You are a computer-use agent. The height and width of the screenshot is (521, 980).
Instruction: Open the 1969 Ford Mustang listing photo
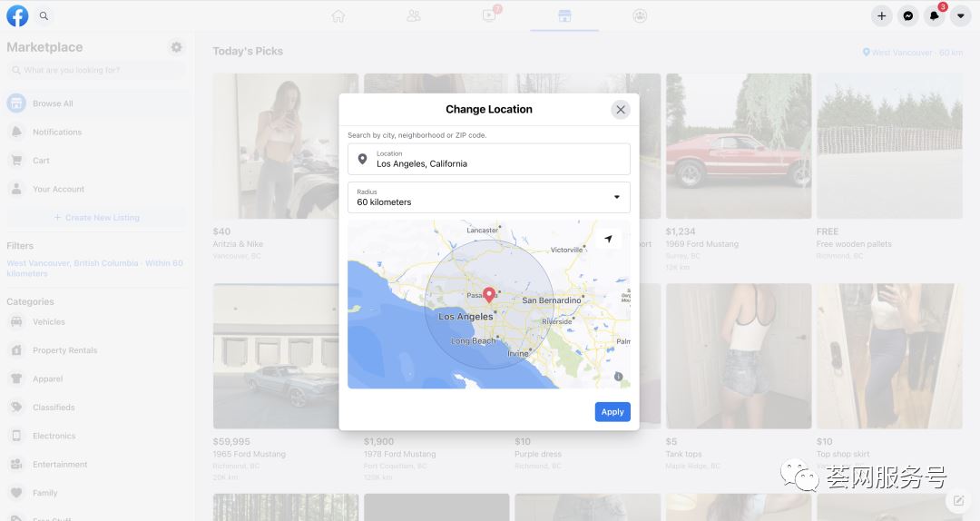tap(736, 146)
